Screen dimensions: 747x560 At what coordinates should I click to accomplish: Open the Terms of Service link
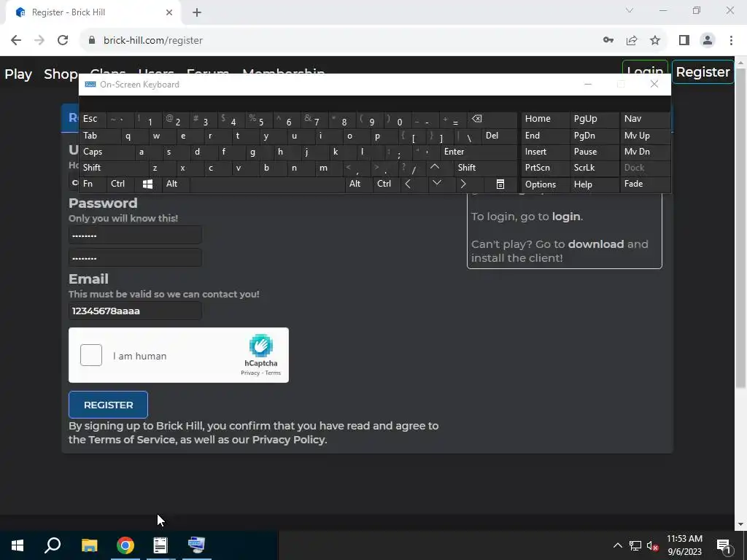point(132,440)
